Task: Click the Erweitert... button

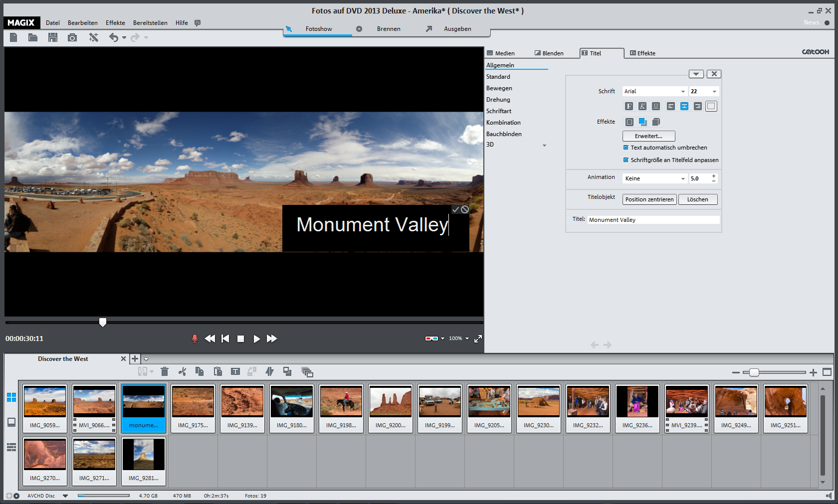Action: pos(648,136)
